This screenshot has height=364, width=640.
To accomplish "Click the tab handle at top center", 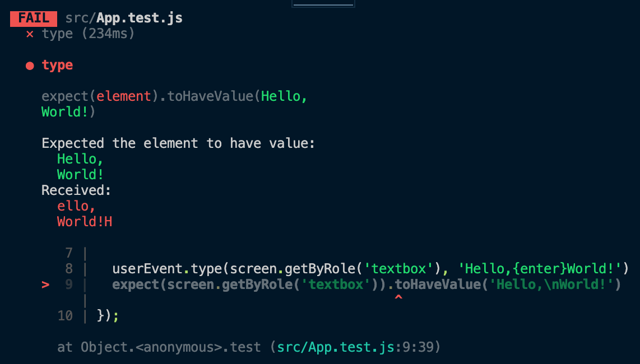I will coord(323,4).
